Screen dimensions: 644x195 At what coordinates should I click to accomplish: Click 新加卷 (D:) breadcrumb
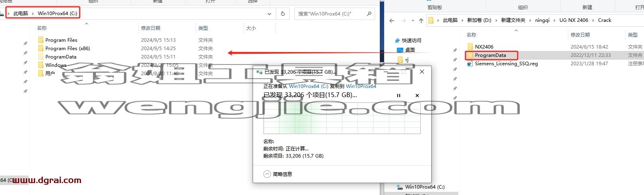click(479, 20)
